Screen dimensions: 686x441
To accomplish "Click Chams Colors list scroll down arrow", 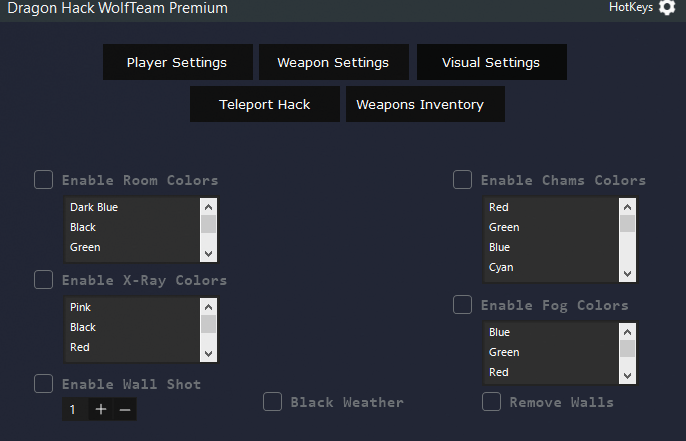I will click(x=627, y=274).
